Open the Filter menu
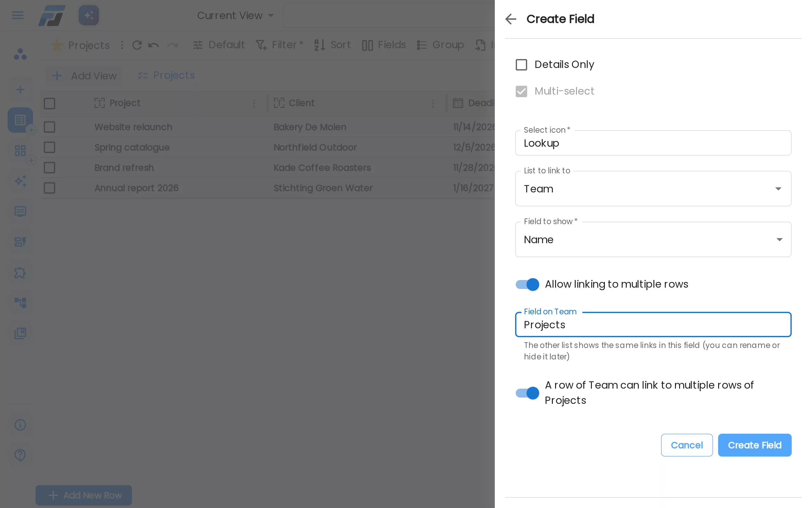 279,45
